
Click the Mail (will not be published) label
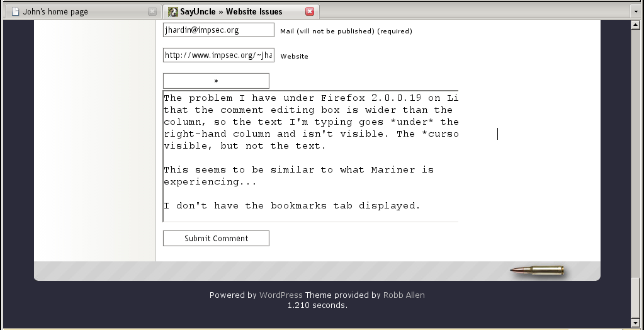[346, 31]
